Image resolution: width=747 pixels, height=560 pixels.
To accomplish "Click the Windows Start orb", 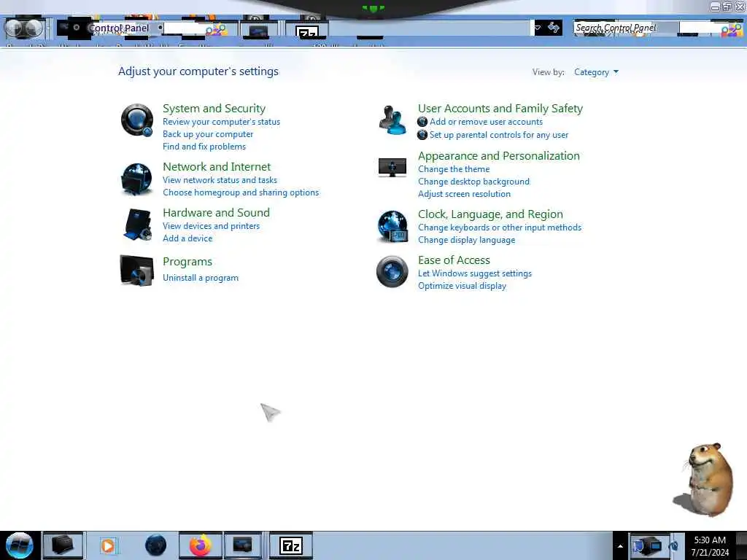I will [20, 545].
